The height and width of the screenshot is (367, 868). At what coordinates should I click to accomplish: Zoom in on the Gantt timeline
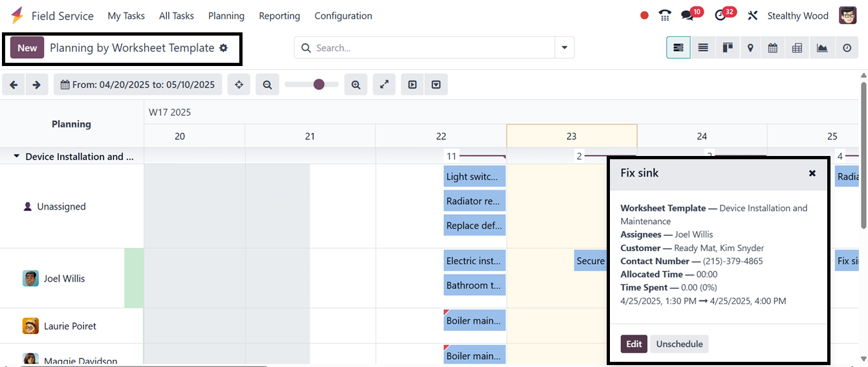point(356,85)
